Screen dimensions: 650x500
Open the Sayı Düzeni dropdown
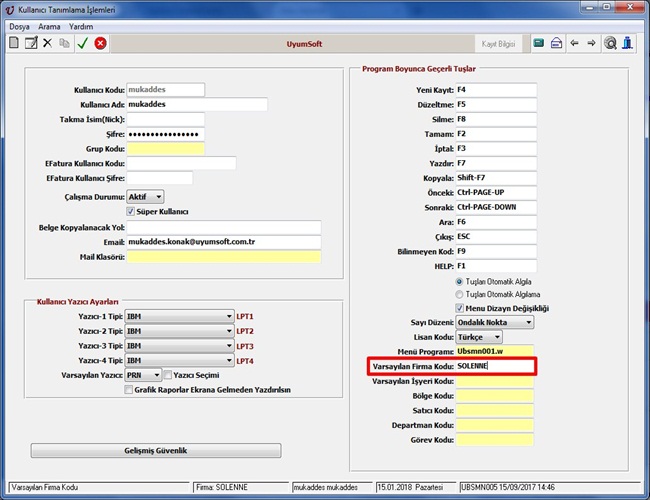pos(495,322)
